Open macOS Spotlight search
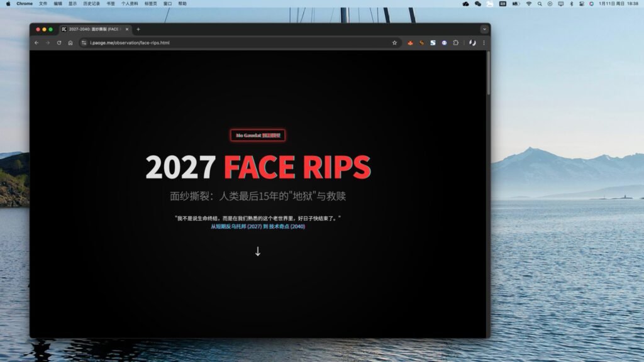The height and width of the screenshot is (362, 644). tap(540, 4)
